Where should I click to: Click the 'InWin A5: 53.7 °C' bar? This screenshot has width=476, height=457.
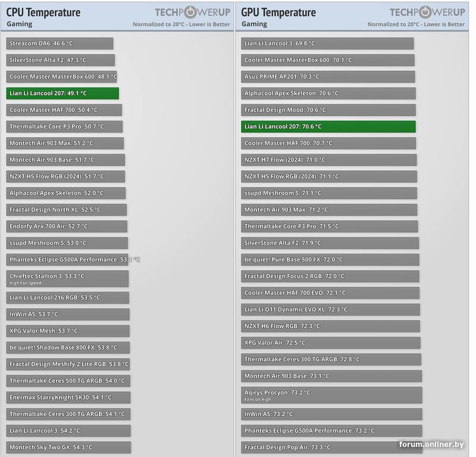pos(68,314)
